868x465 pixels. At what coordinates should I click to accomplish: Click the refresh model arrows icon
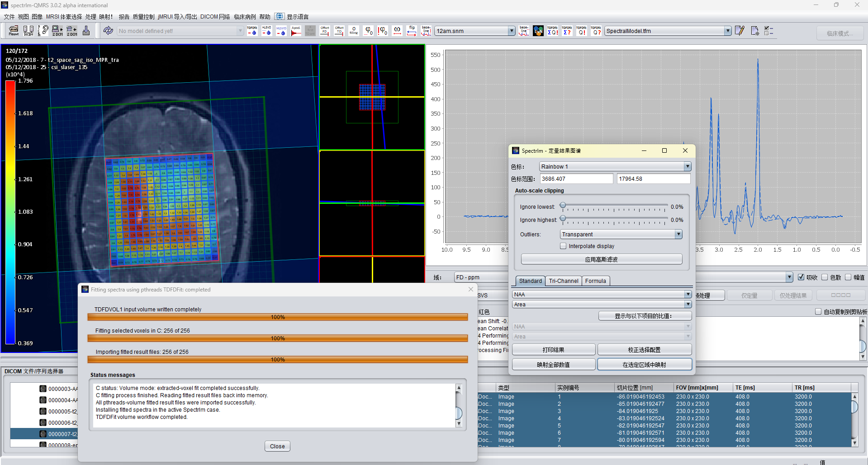tap(108, 31)
